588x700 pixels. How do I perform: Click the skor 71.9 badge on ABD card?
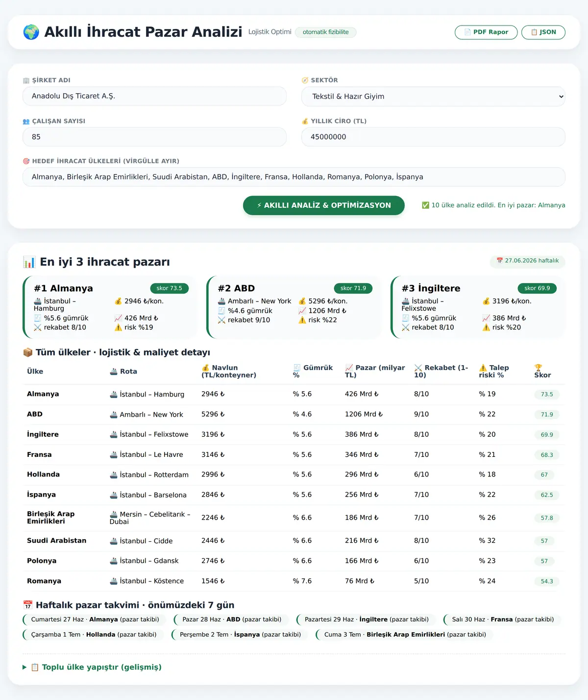coord(353,288)
